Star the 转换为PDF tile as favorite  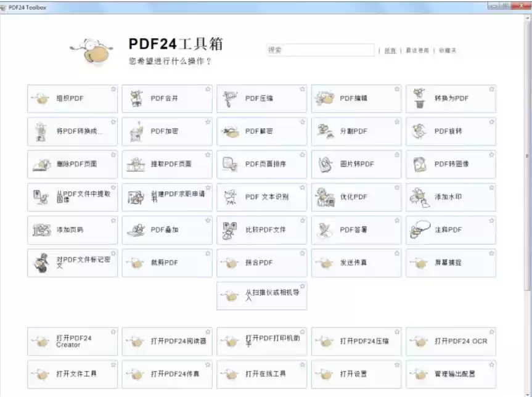click(491, 89)
